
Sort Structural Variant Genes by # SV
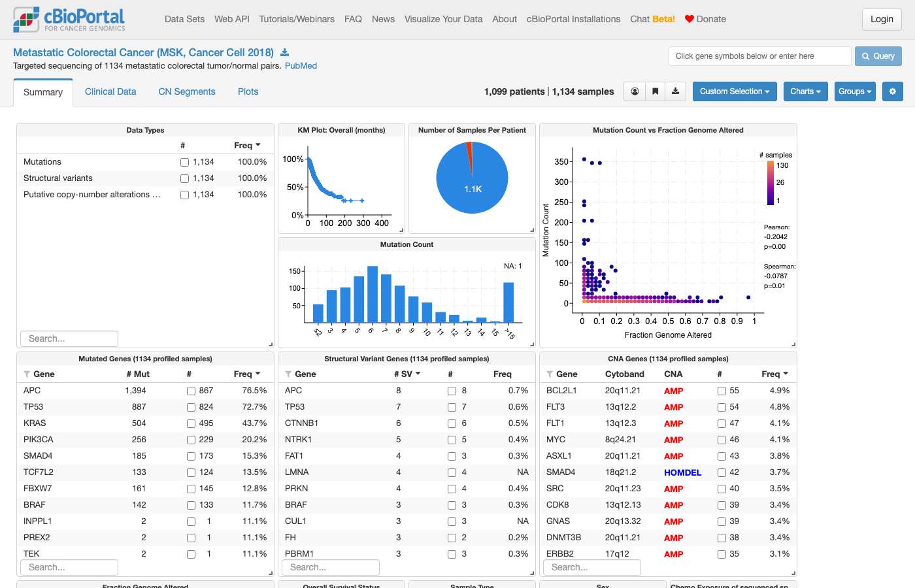tap(407, 374)
